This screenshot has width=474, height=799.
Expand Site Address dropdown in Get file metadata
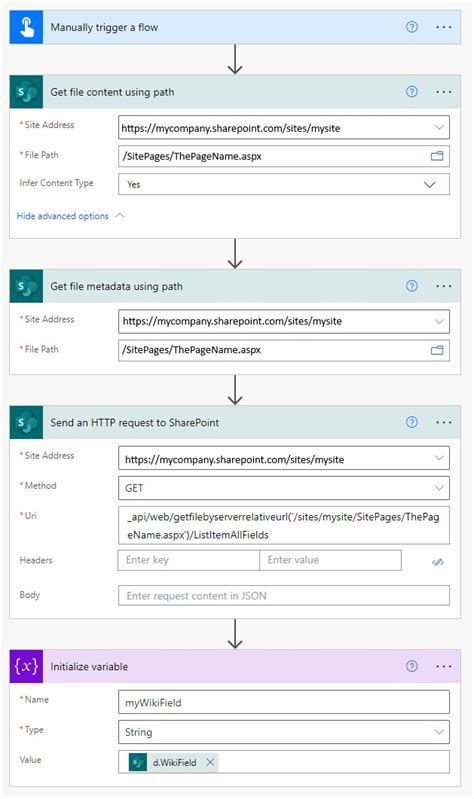tap(439, 322)
